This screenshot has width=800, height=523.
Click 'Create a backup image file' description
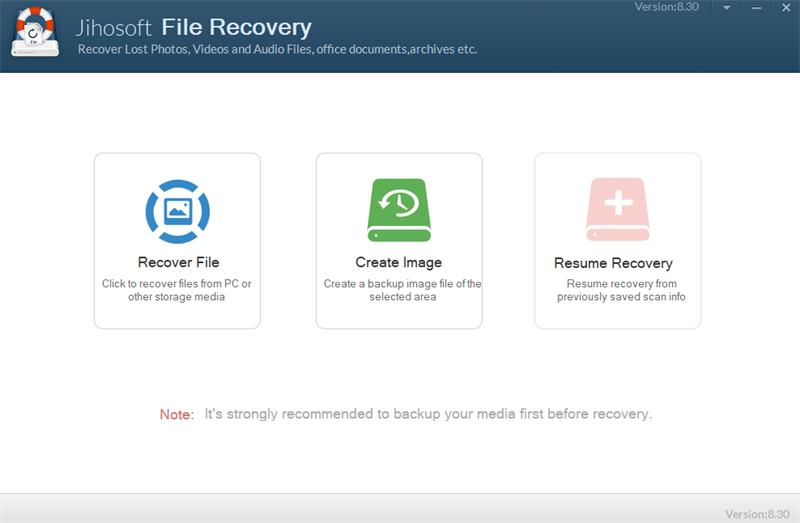[403, 290]
